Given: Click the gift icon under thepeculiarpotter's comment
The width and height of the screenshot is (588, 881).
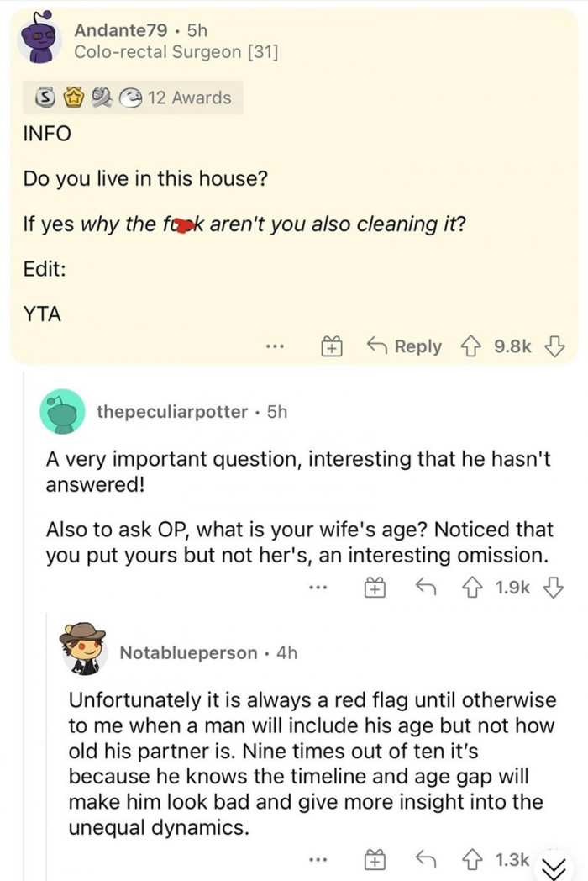Looking at the screenshot, I should tap(375, 588).
